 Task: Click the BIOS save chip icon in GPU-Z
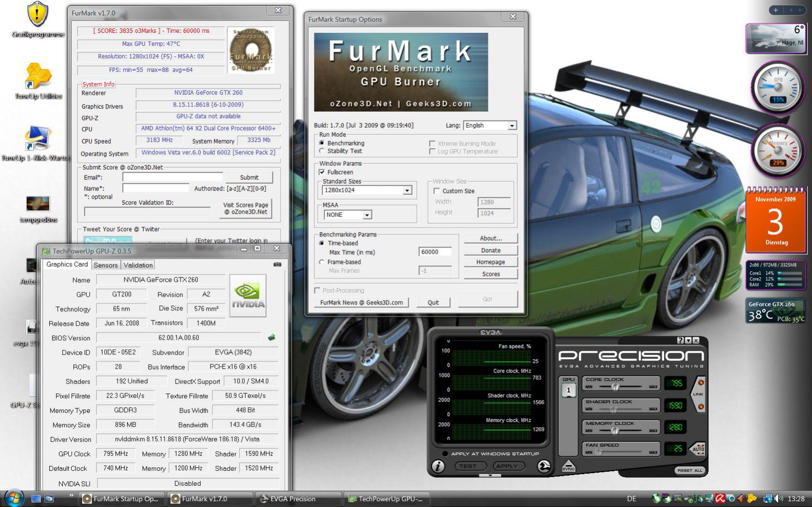[x=271, y=337]
